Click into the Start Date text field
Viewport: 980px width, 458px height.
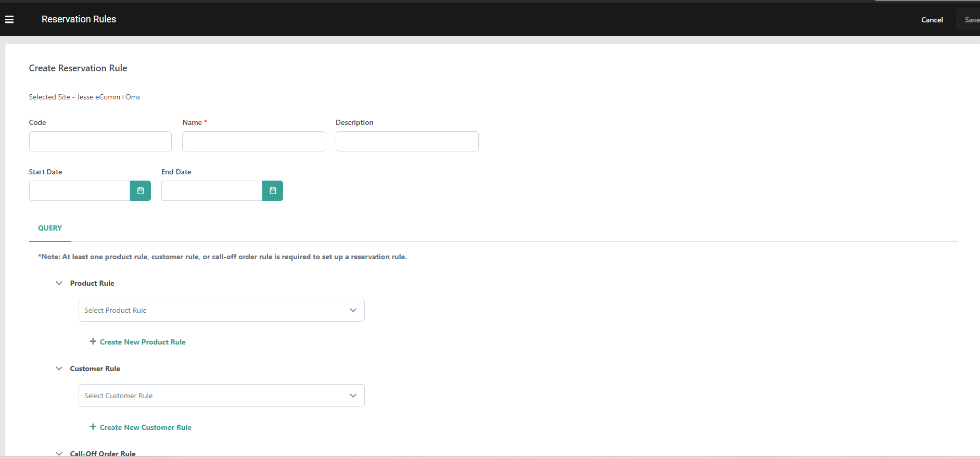pyautogui.click(x=80, y=190)
